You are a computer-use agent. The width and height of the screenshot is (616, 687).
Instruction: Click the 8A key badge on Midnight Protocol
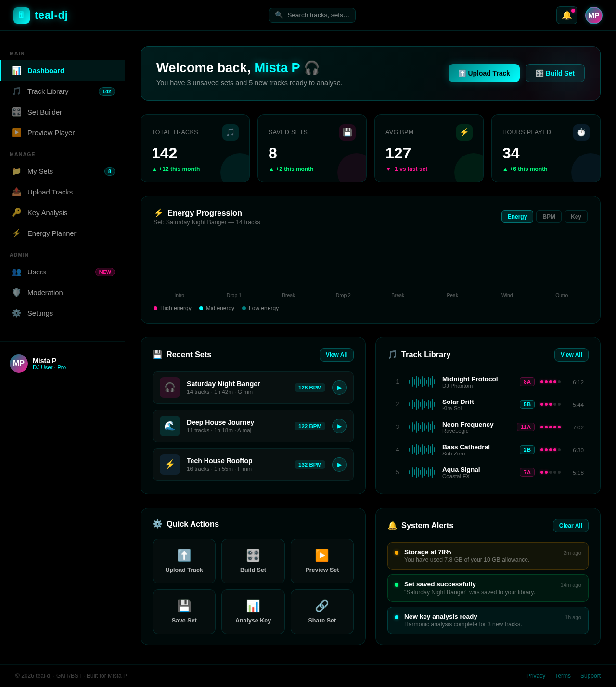point(526,381)
